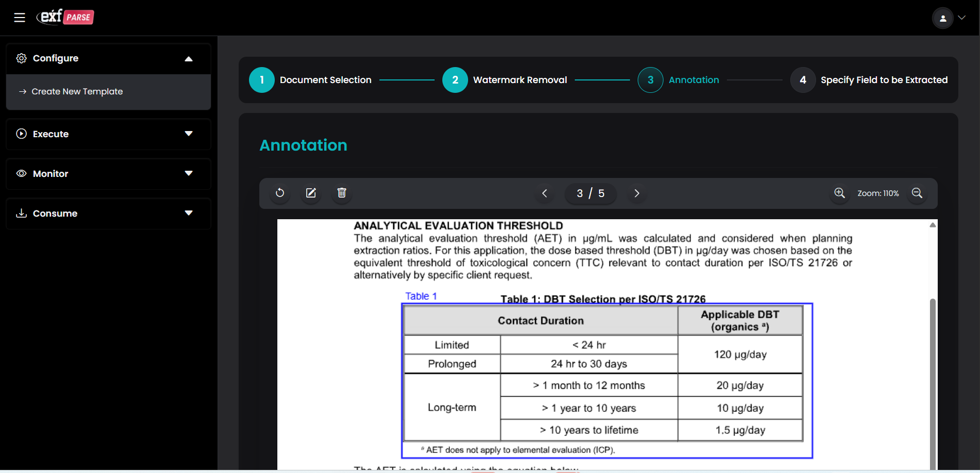The image size is (980, 473).
Task: Expand the Monitor sidebar section
Action: click(189, 174)
